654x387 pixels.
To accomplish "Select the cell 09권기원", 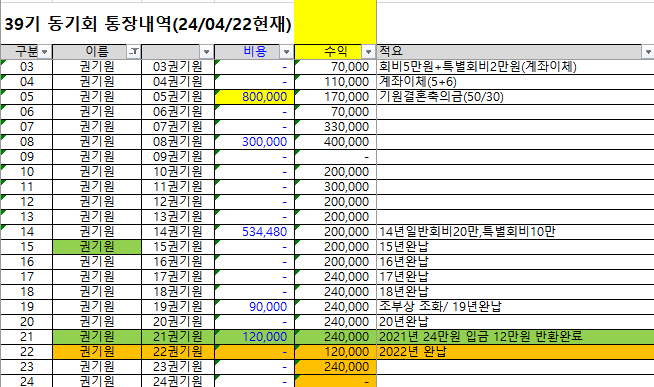I will [178, 157].
